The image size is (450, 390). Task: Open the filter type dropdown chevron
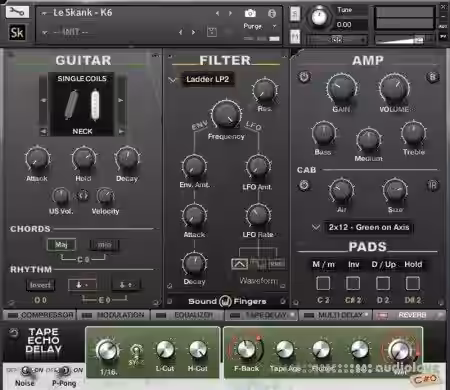point(172,80)
